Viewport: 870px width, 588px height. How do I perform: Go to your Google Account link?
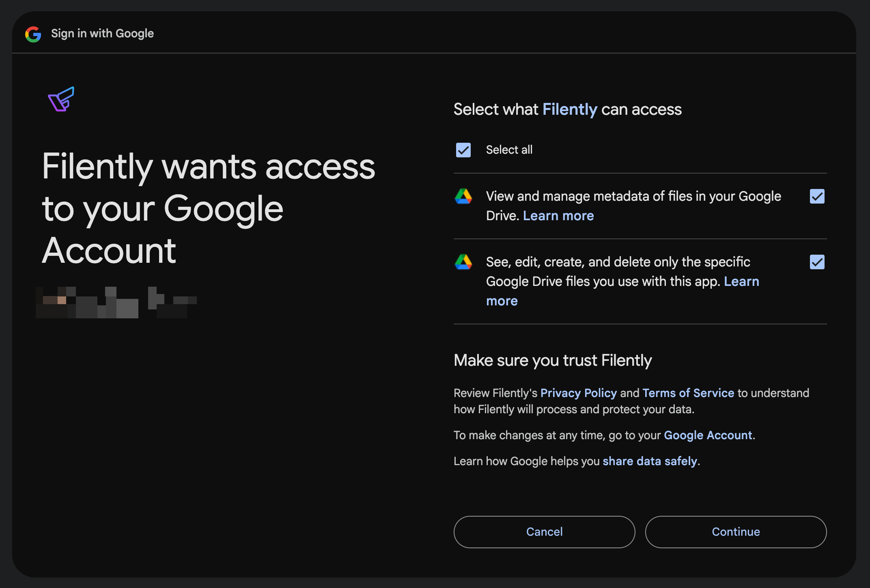click(708, 435)
